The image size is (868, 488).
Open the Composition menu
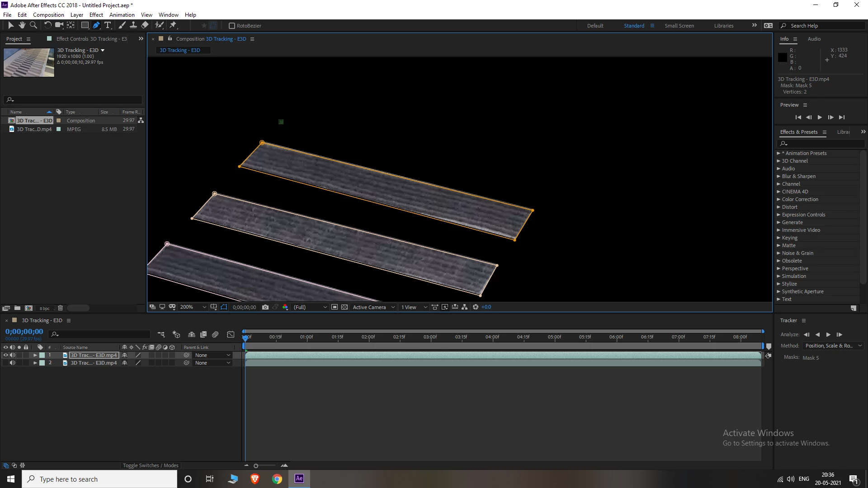(48, 14)
